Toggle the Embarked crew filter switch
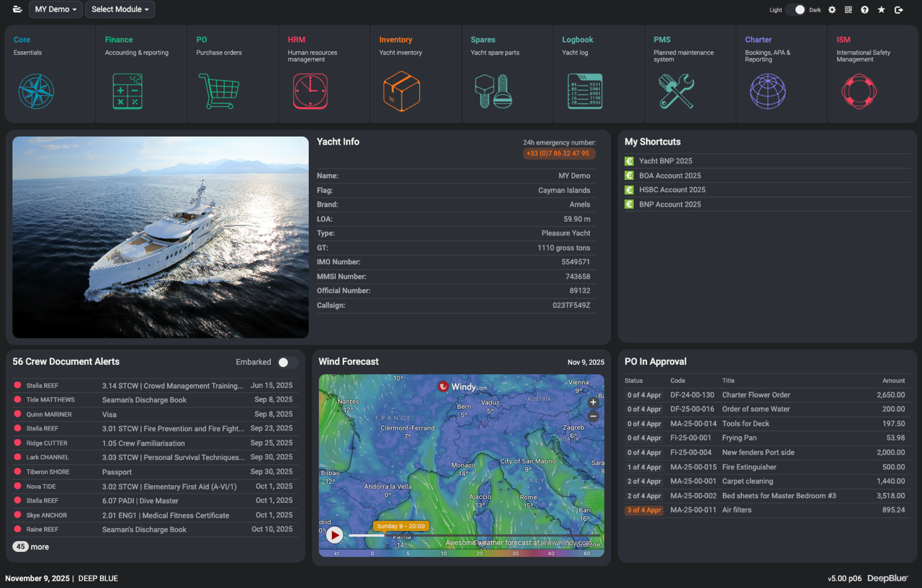This screenshot has height=588, width=922. click(x=287, y=363)
